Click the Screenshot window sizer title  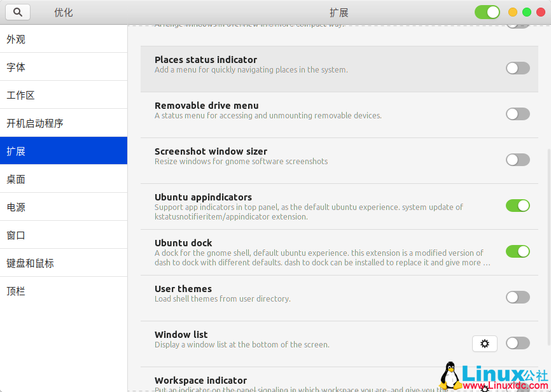tap(211, 151)
